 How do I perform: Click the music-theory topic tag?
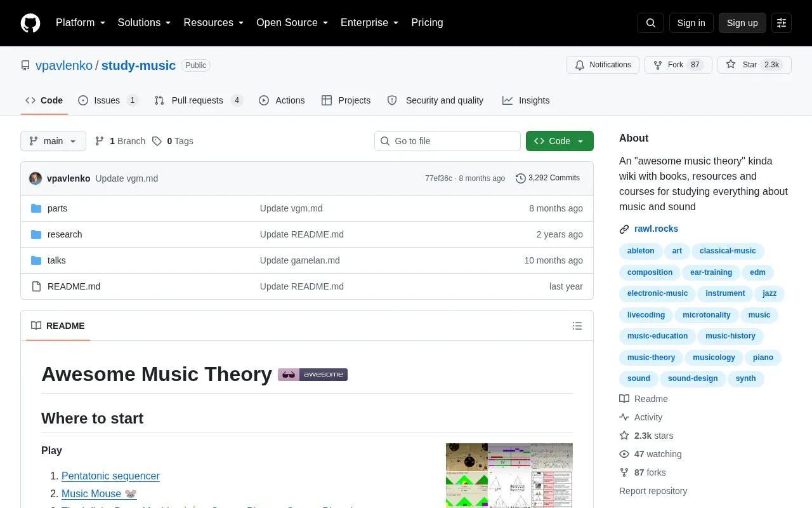click(x=651, y=358)
